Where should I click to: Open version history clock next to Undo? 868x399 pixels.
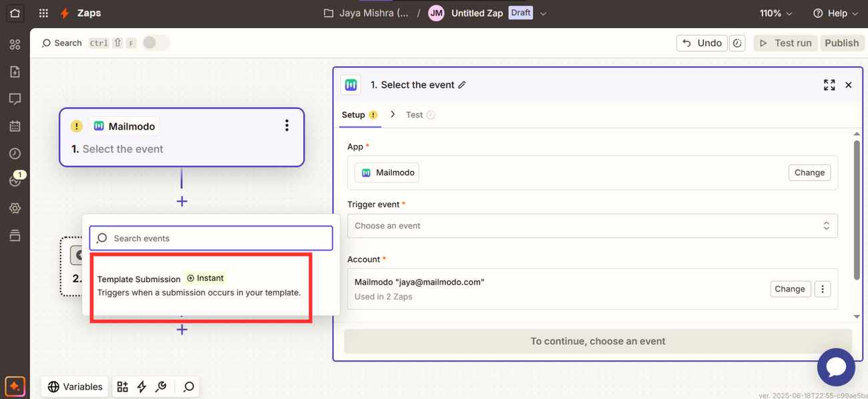[737, 43]
